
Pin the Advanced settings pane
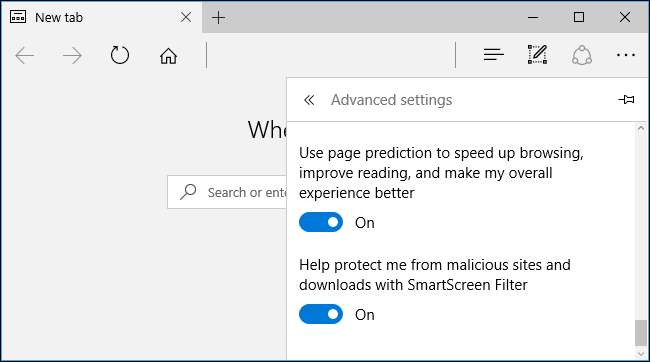(626, 100)
